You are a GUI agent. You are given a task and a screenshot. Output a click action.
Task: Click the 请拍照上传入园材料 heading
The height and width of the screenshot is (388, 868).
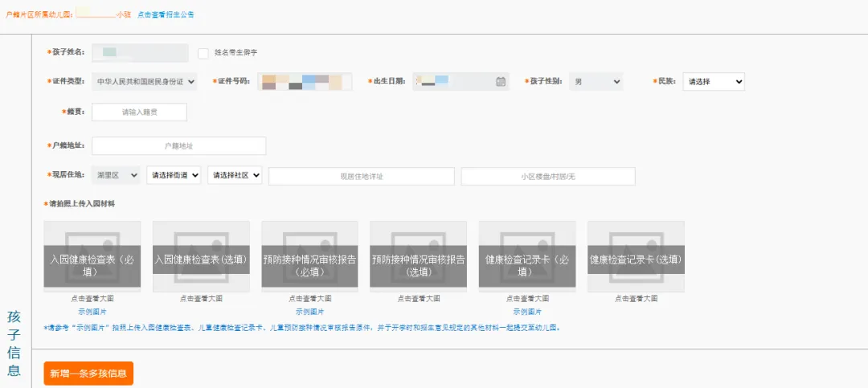81,204
